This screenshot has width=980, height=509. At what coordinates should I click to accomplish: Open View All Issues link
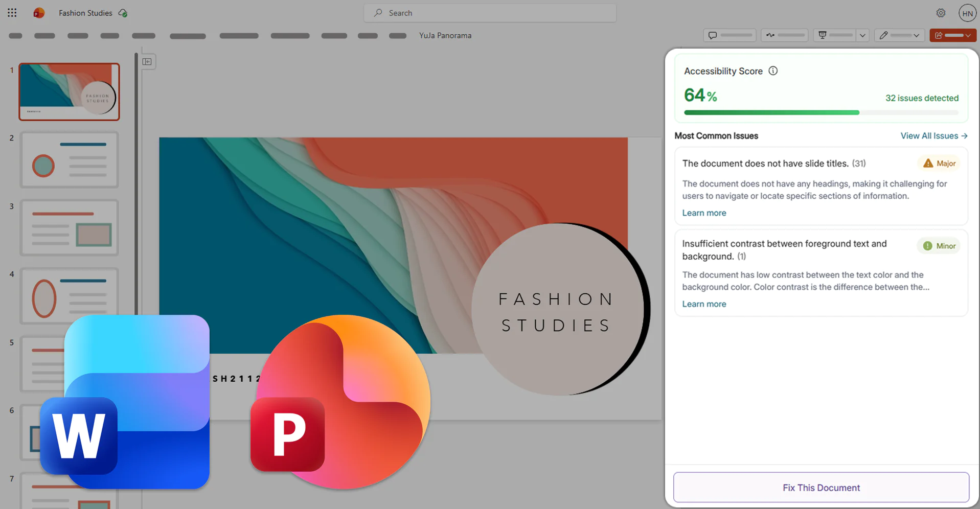click(x=934, y=136)
